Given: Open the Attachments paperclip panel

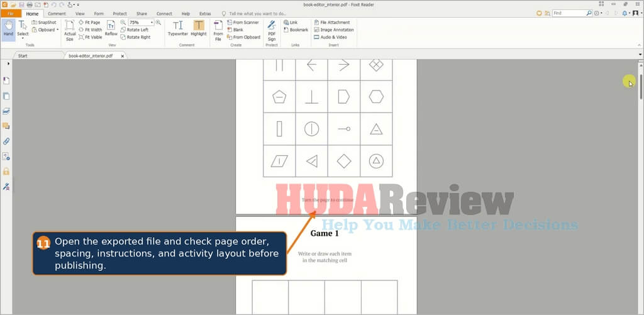Looking at the screenshot, I should 6,141.
